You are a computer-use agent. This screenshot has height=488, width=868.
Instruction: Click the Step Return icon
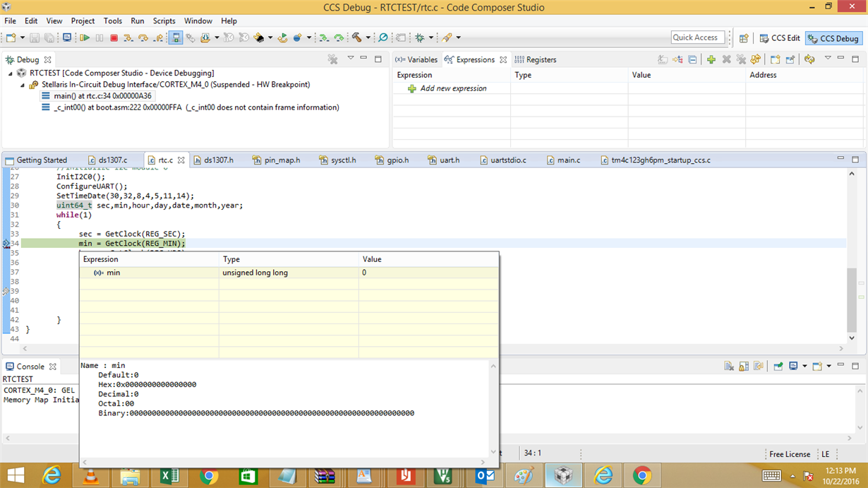click(158, 37)
